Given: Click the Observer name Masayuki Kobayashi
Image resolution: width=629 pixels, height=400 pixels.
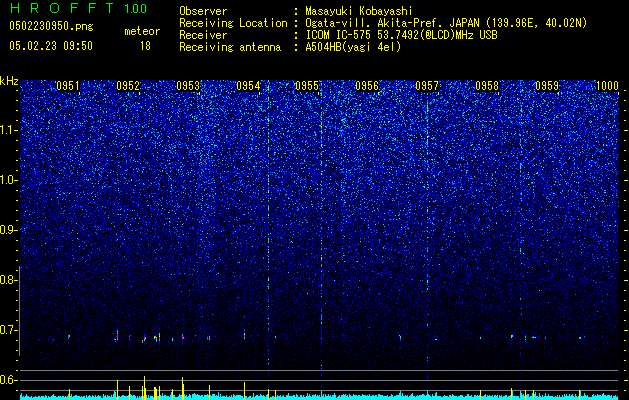Looking at the screenshot, I should coord(359,11).
